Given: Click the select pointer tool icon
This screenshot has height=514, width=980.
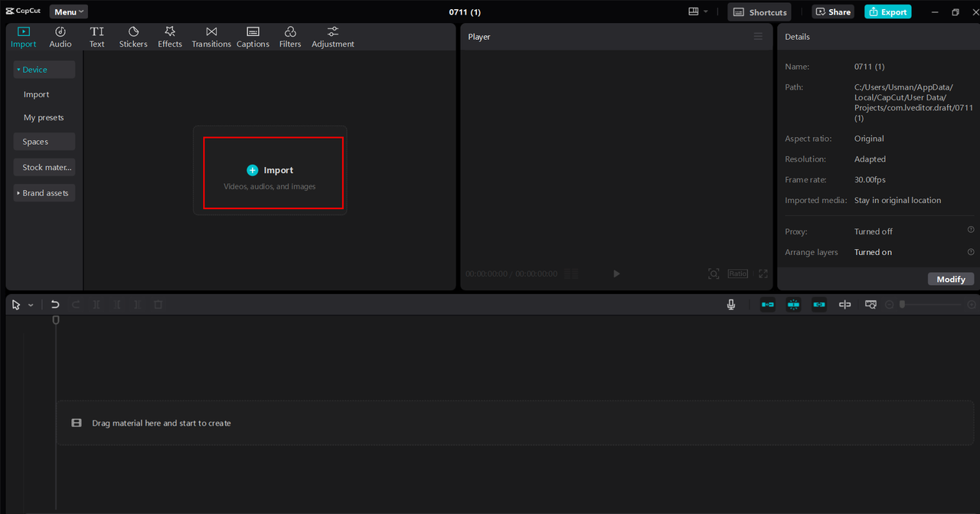Looking at the screenshot, I should [x=16, y=304].
